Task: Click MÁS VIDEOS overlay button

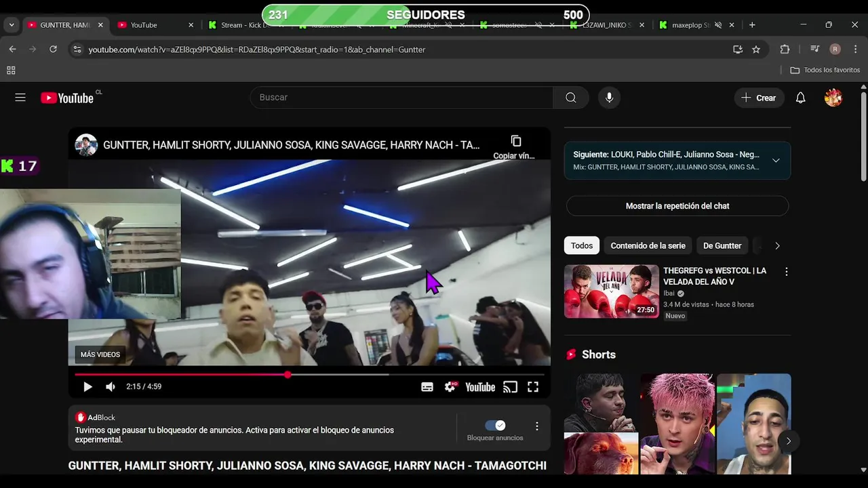Action: point(100,354)
